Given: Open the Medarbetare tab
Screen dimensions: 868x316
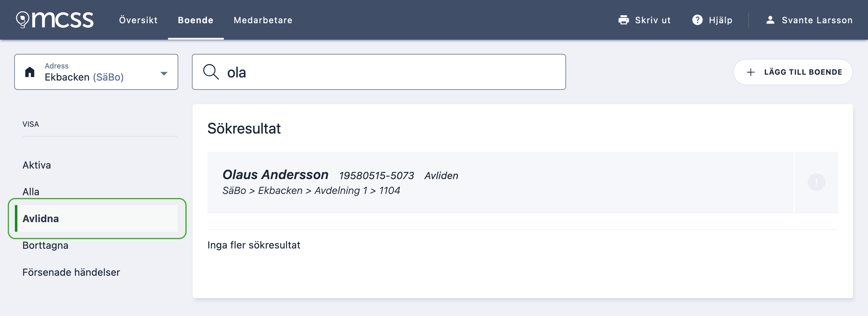Looking at the screenshot, I should click(x=263, y=20).
